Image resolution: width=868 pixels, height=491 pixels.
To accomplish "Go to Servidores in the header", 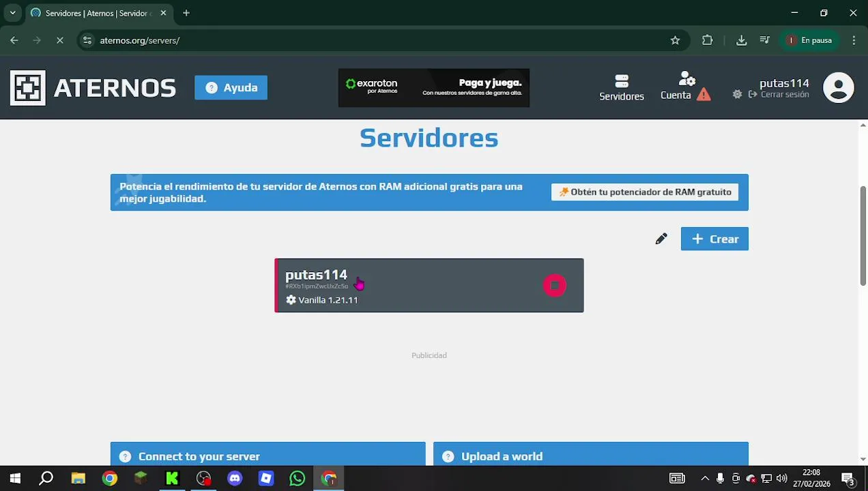I will [622, 88].
